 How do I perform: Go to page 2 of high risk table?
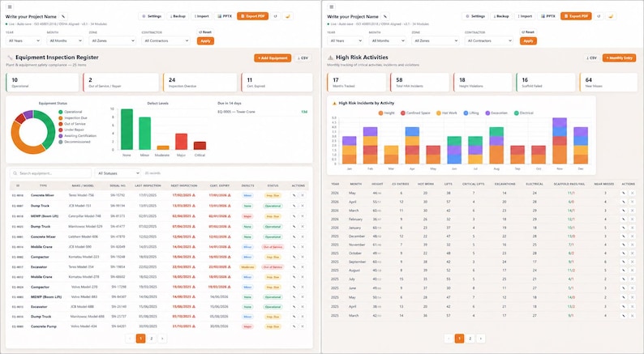tap(470, 339)
